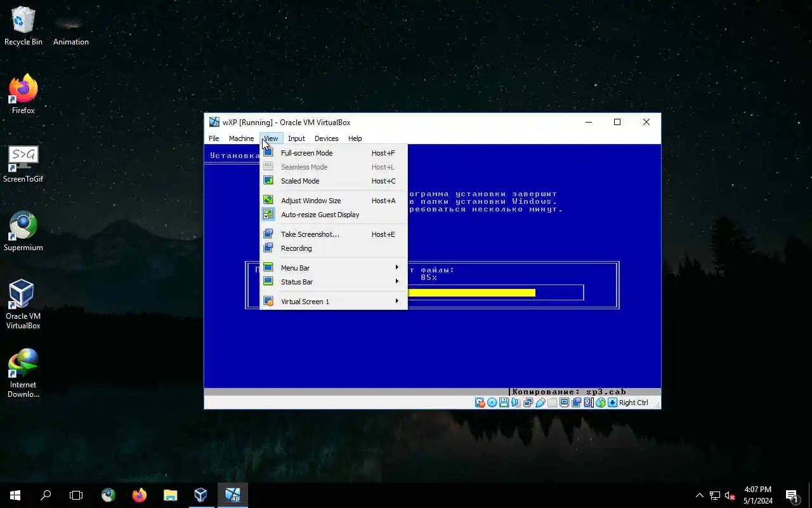The width and height of the screenshot is (812, 508).
Task: Expand the Virtual Screen 1 submenu
Action: pos(333,302)
